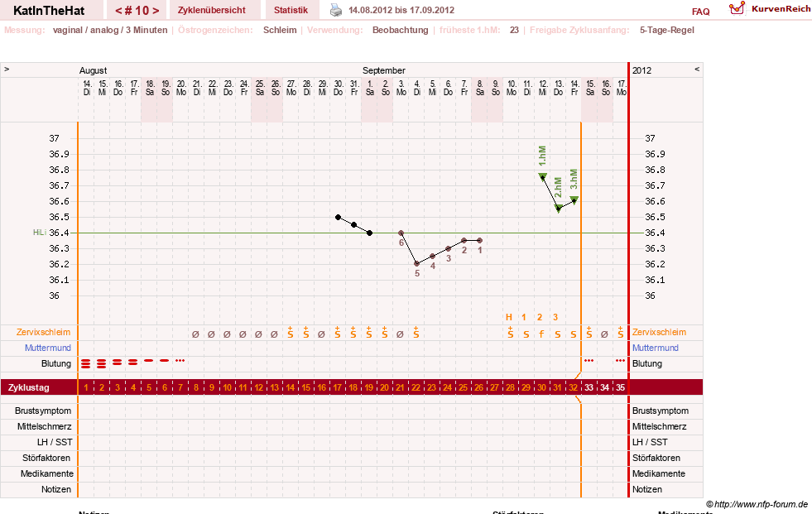Click the Muttermund row label on left

click(x=48, y=348)
